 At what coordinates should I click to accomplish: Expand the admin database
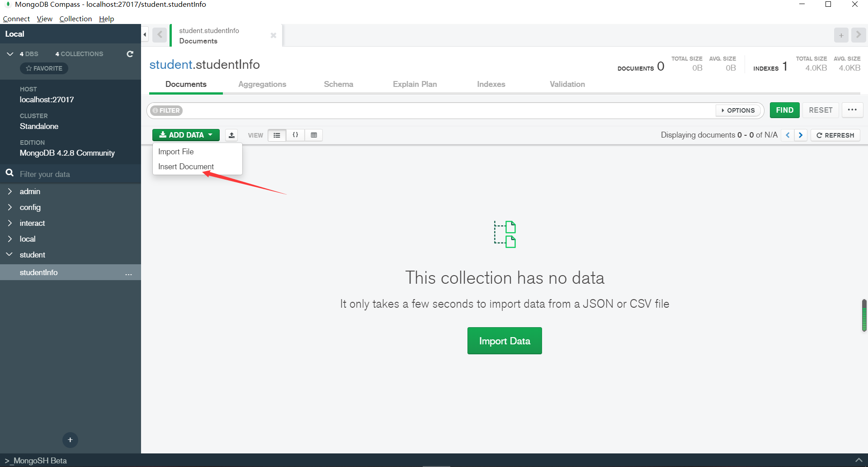[9, 191]
